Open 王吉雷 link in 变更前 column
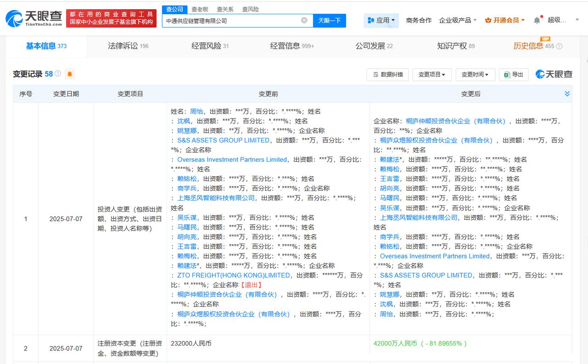 click(x=187, y=246)
